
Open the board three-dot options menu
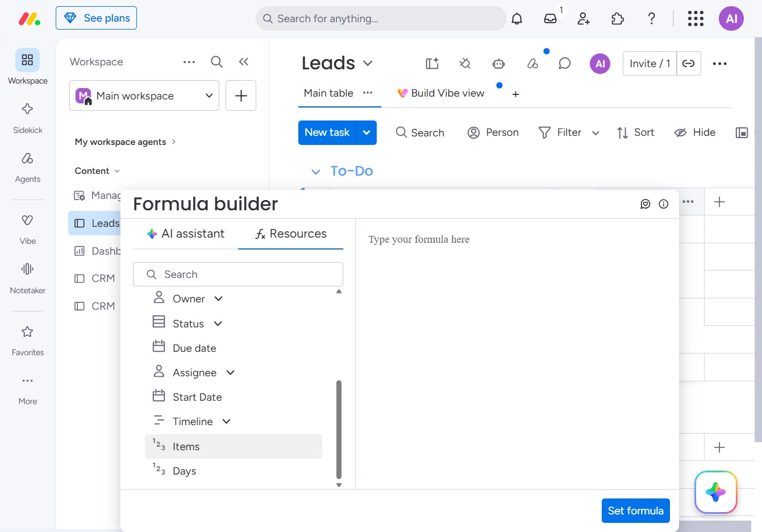click(x=720, y=64)
